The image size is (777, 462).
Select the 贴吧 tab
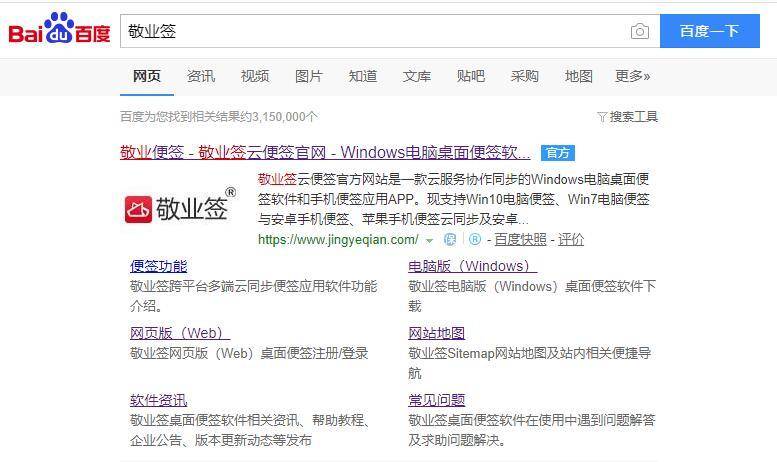pyautogui.click(x=471, y=76)
